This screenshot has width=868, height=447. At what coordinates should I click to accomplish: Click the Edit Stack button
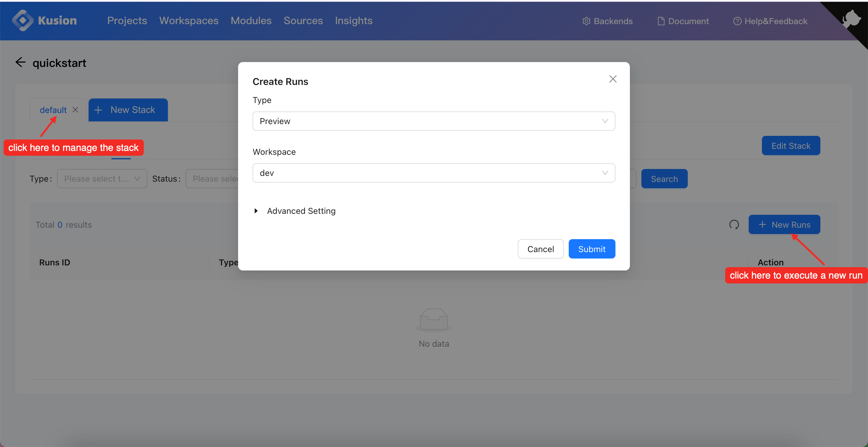point(791,145)
